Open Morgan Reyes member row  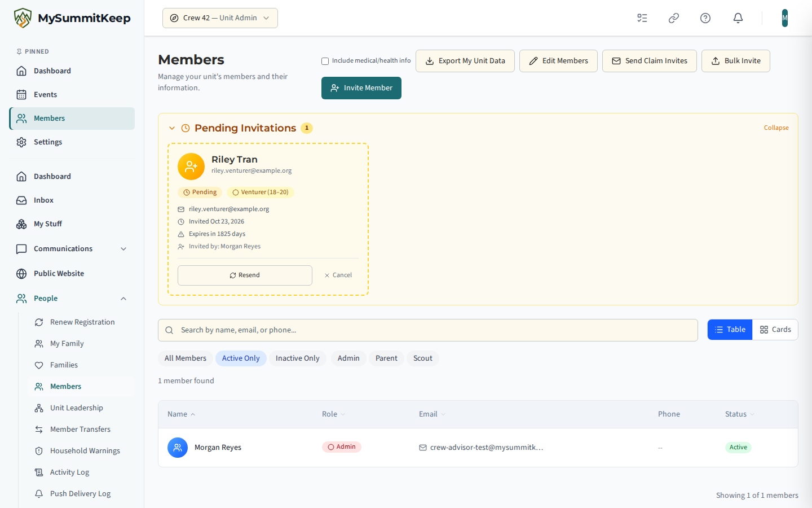coord(478,448)
